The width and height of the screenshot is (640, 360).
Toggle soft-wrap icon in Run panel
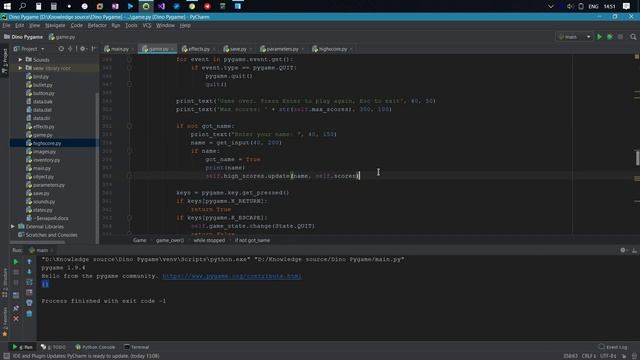coord(29,282)
